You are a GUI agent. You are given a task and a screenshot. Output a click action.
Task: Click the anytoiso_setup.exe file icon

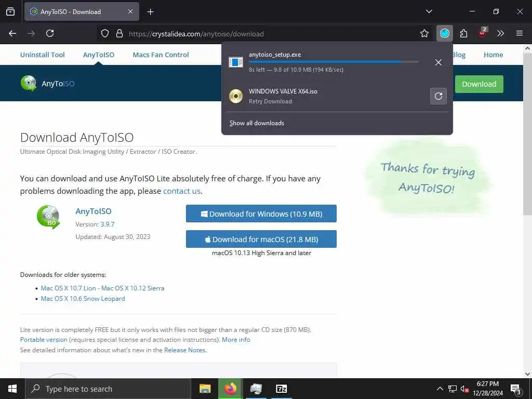point(236,62)
